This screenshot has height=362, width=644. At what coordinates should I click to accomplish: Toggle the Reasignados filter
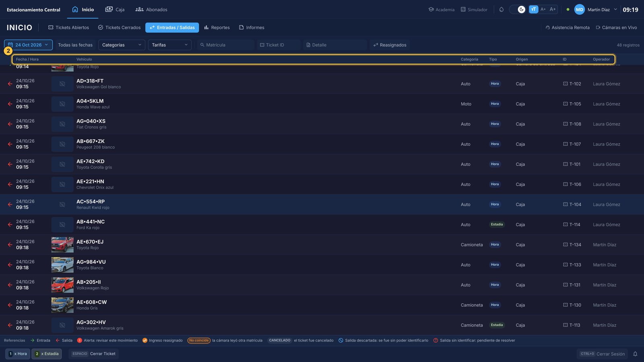coord(390,45)
